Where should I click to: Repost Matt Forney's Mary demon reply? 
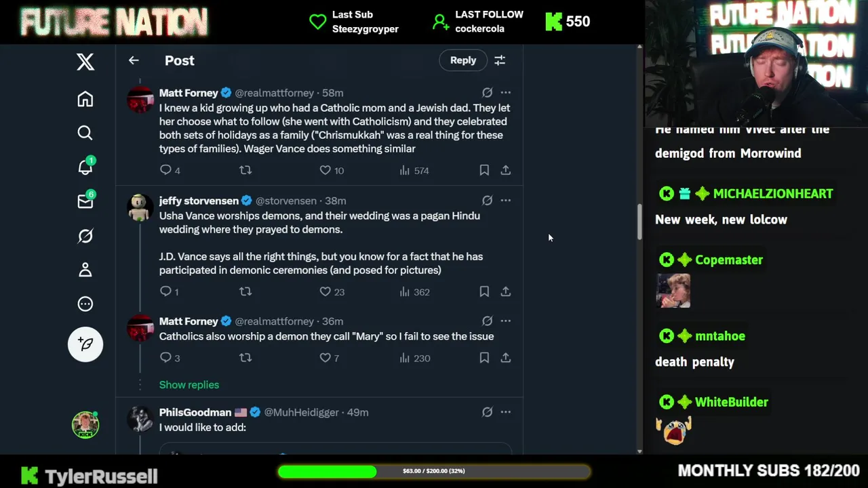coord(245,357)
